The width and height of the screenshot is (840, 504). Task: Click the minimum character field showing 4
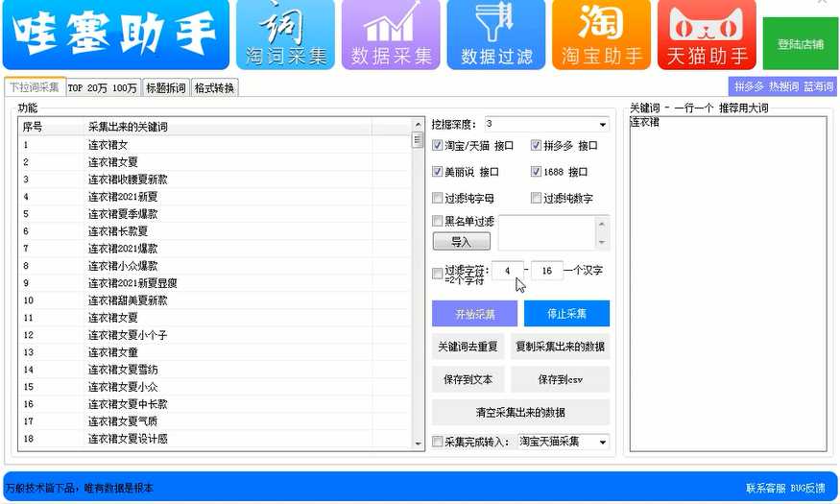pyautogui.click(x=507, y=271)
